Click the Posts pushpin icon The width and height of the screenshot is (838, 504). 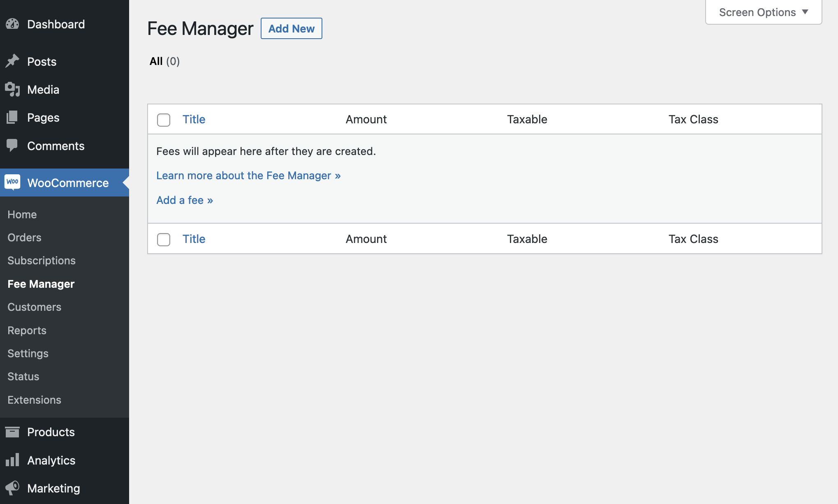coord(12,61)
